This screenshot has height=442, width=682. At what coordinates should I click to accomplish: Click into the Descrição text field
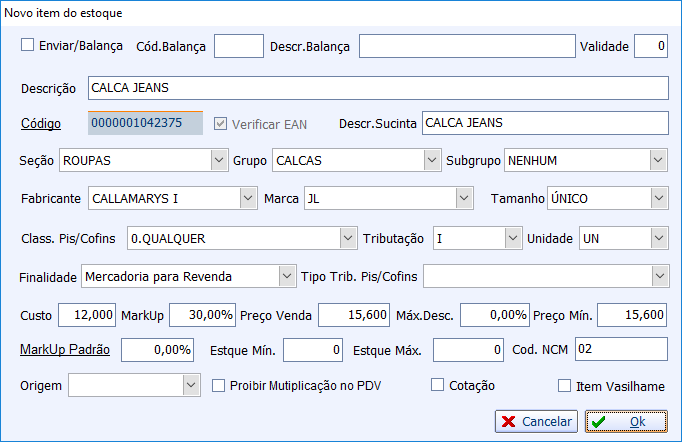377,88
